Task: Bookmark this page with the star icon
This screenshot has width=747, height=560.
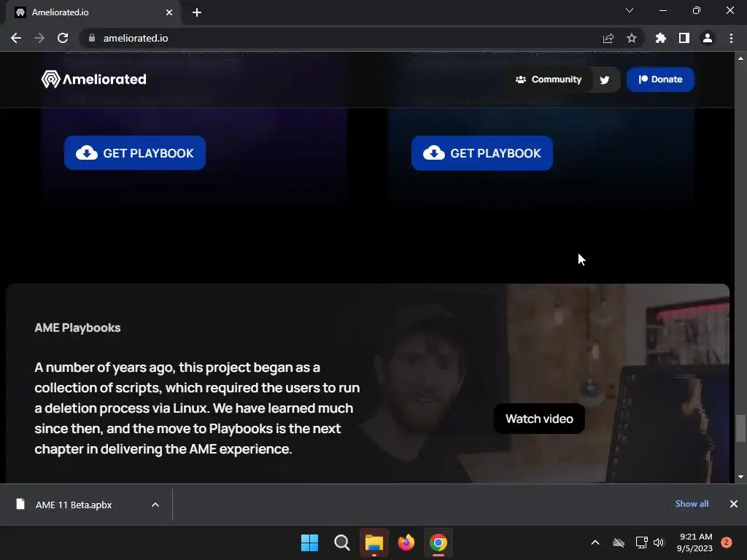Action: [632, 38]
